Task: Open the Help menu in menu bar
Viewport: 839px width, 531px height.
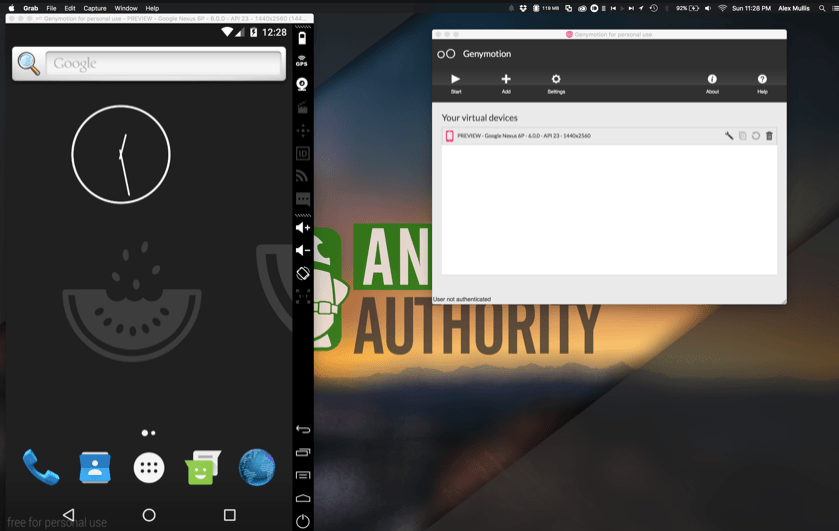Action: coord(152,8)
